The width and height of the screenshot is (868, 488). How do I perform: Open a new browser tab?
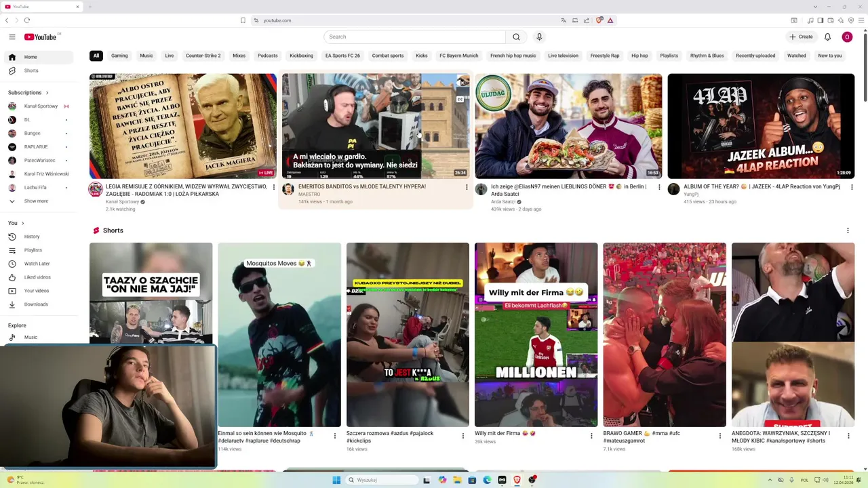coord(90,7)
